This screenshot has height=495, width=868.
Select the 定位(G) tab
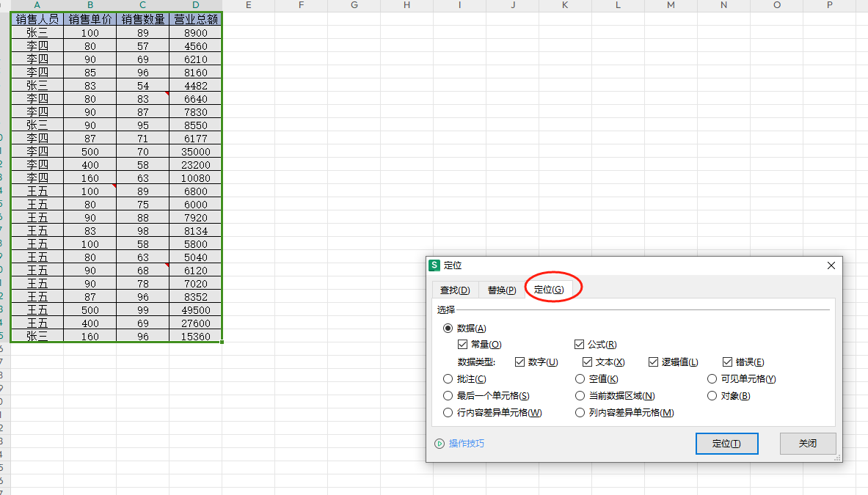(549, 289)
